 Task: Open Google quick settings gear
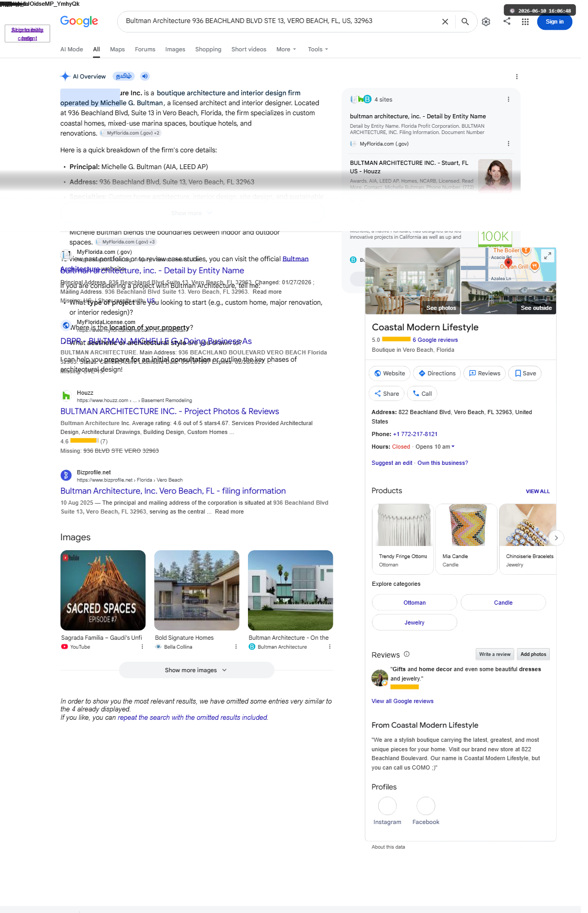pyautogui.click(x=486, y=21)
